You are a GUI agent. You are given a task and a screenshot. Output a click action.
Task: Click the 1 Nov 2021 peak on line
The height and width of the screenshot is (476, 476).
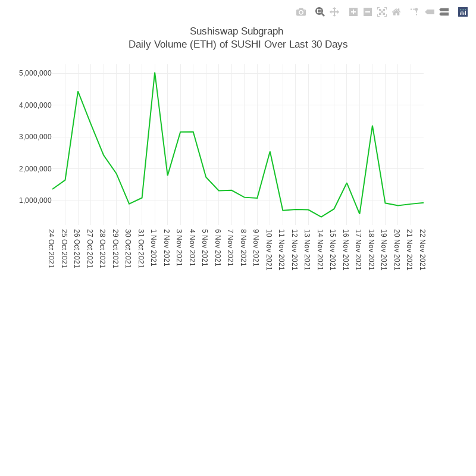[155, 73]
